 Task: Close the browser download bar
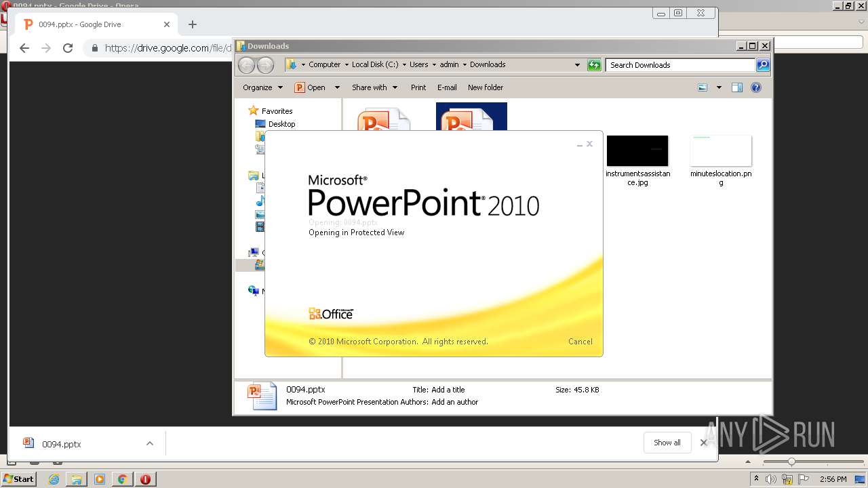pyautogui.click(x=704, y=443)
